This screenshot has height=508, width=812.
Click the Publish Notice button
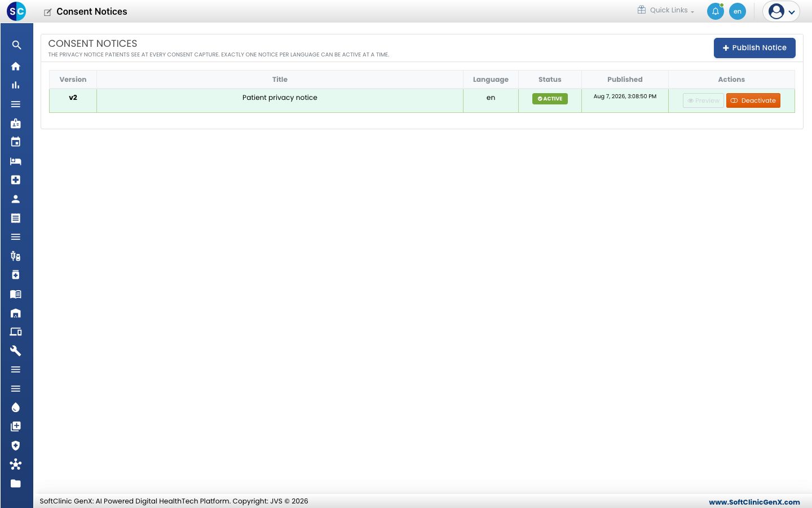pos(754,48)
